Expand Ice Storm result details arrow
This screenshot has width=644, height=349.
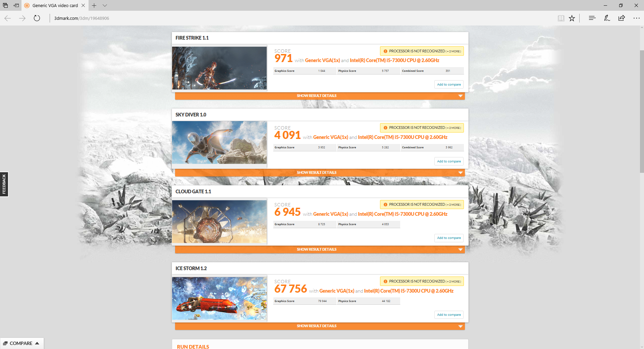461,326
